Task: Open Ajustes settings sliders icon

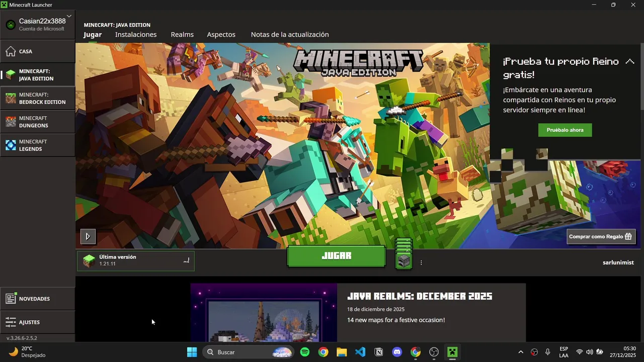Action: (x=11, y=322)
